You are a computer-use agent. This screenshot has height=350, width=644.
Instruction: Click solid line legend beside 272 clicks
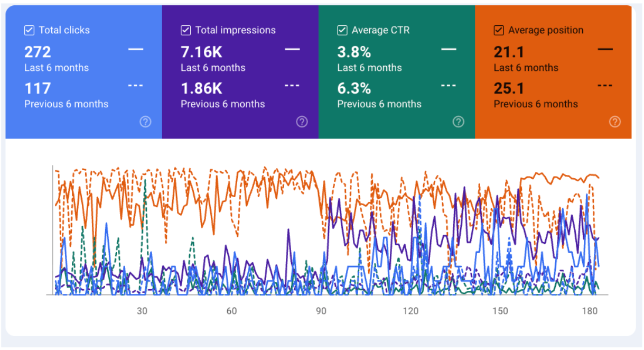click(136, 49)
